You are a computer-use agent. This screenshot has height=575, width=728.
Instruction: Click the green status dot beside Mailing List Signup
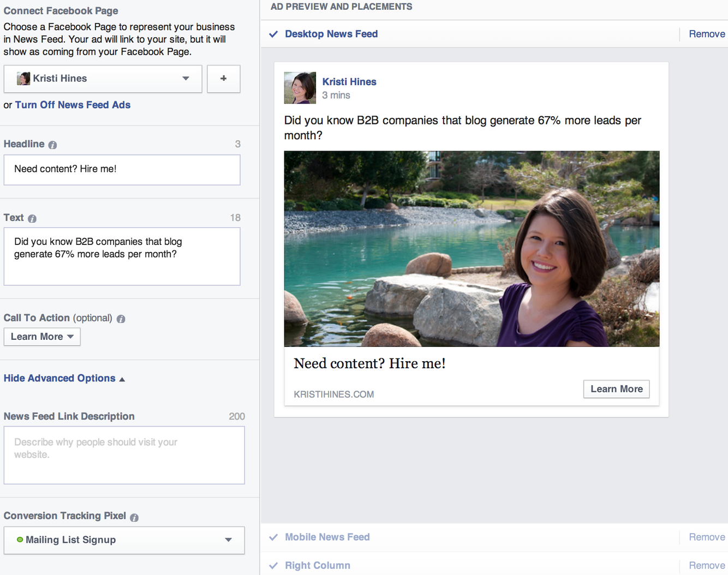(20, 540)
